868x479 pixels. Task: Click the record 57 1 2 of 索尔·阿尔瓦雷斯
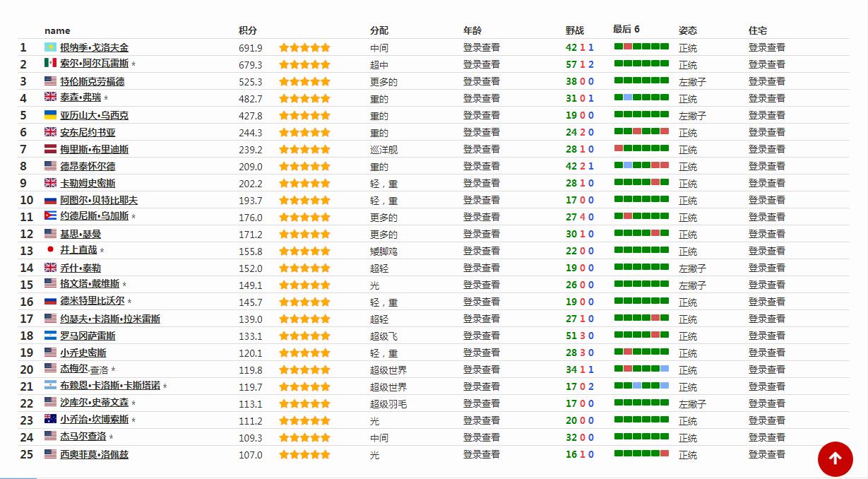click(x=580, y=64)
